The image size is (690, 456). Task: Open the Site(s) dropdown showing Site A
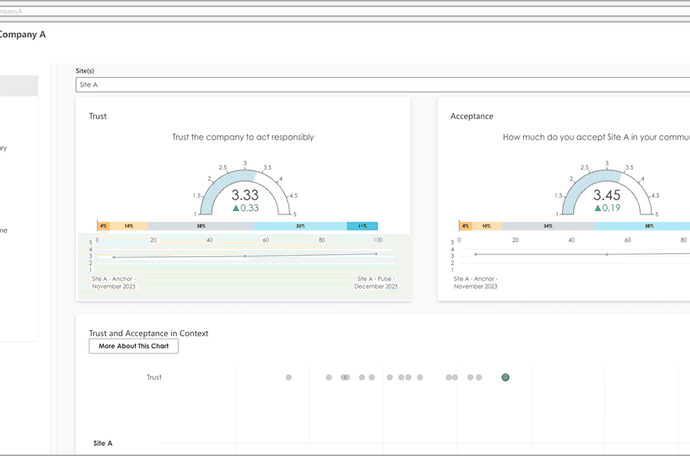[x=380, y=85]
